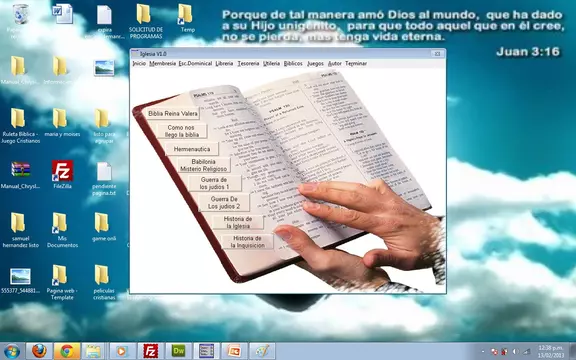This screenshot has width=576, height=360.
Task: Open the Tesoreria menu
Action: [x=248, y=64]
